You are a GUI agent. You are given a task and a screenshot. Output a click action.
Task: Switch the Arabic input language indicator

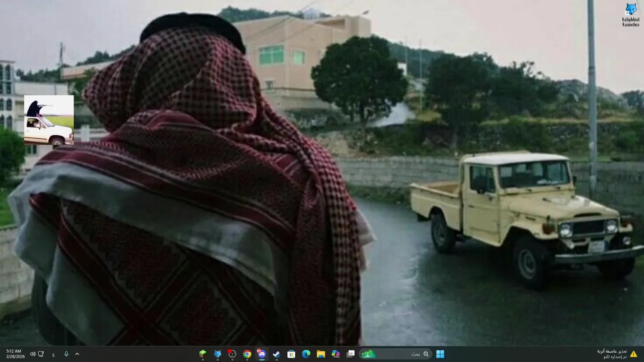coord(53,354)
